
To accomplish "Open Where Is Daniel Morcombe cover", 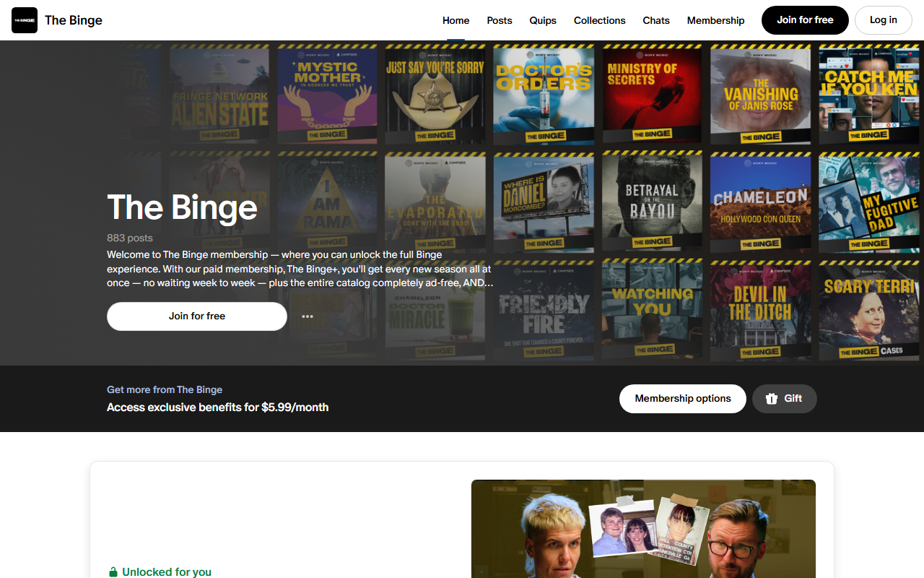I will [x=544, y=202].
